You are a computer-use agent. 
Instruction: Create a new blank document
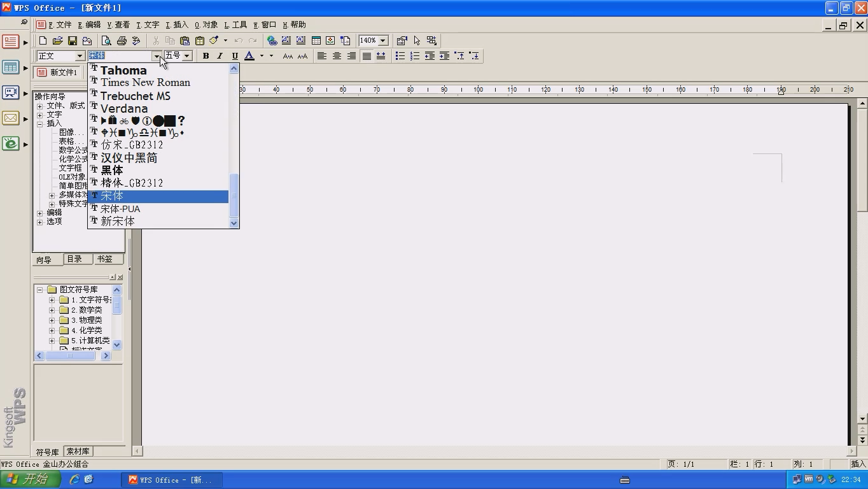point(43,41)
